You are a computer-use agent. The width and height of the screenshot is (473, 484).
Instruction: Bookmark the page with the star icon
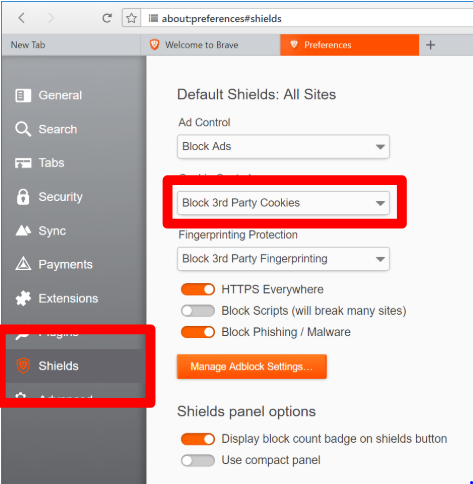[x=131, y=18]
